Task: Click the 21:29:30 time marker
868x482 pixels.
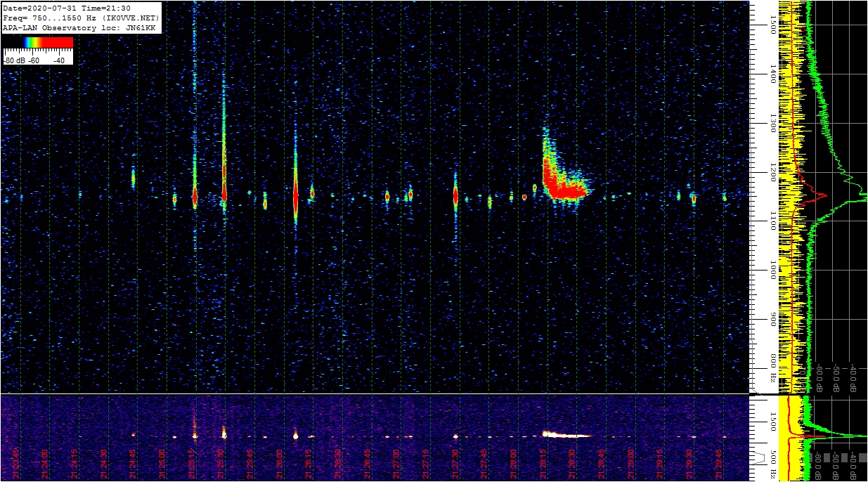Action: tap(690, 464)
